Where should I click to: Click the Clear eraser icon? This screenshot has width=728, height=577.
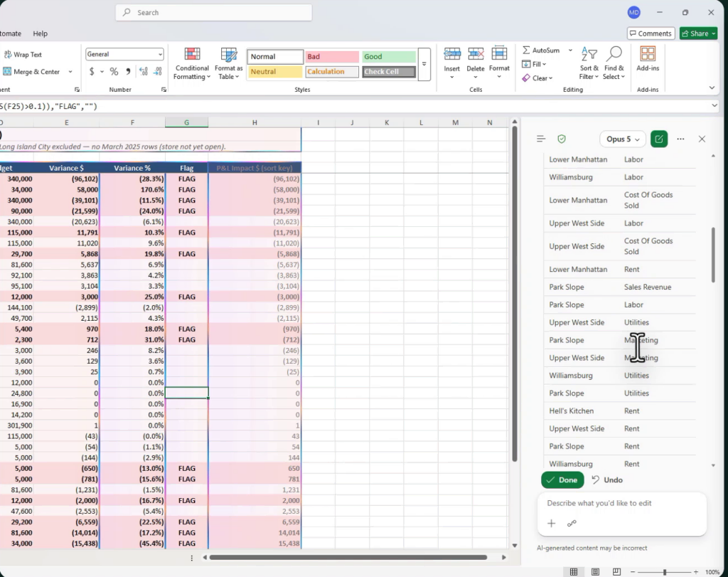(526, 78)
